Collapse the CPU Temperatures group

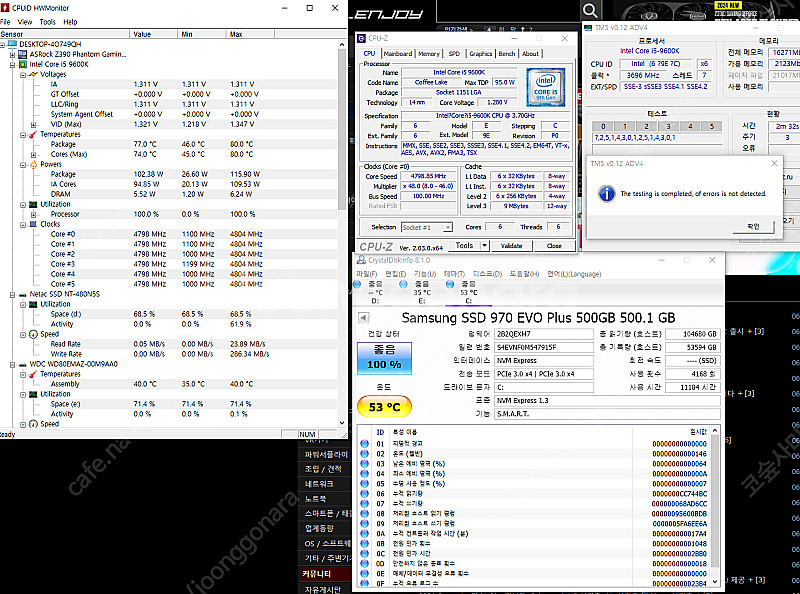coord(23,135)
